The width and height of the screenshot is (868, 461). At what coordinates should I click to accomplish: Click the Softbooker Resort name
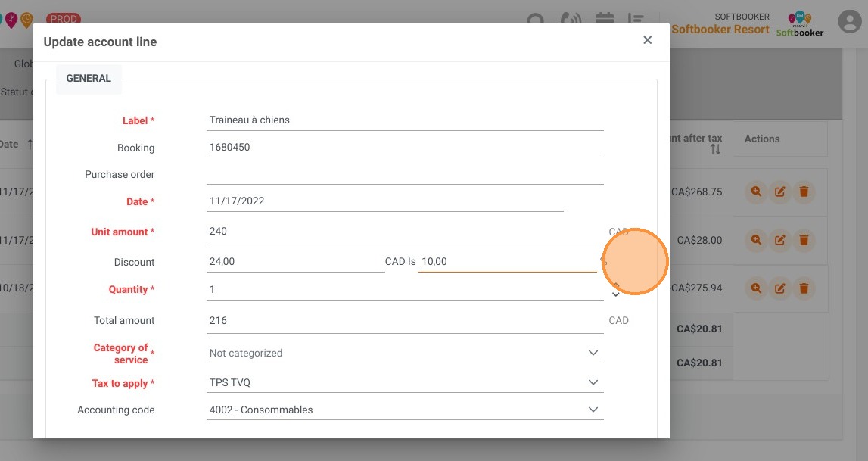click(720, 30)
